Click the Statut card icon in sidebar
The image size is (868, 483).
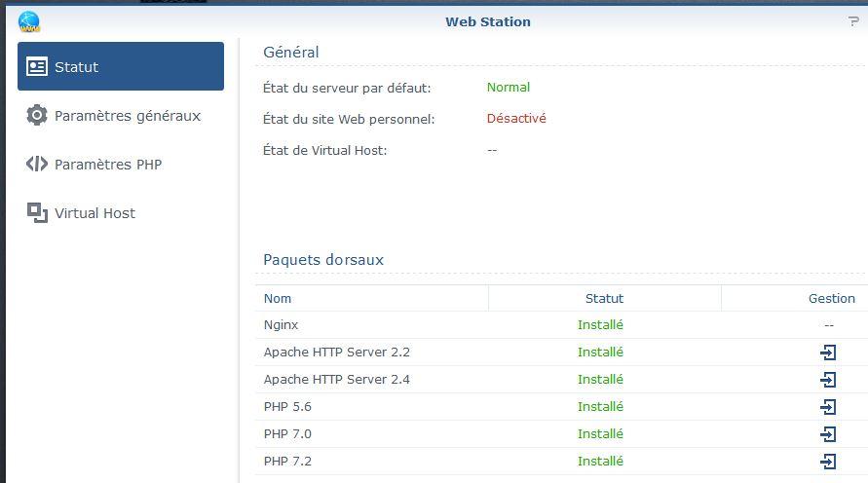coord(37,67)
